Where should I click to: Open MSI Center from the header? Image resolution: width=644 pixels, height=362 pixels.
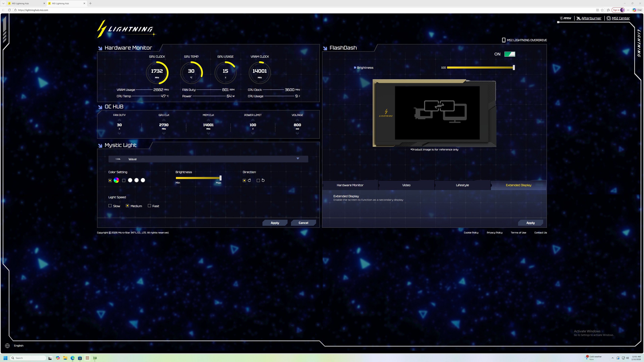pos(621,18)
